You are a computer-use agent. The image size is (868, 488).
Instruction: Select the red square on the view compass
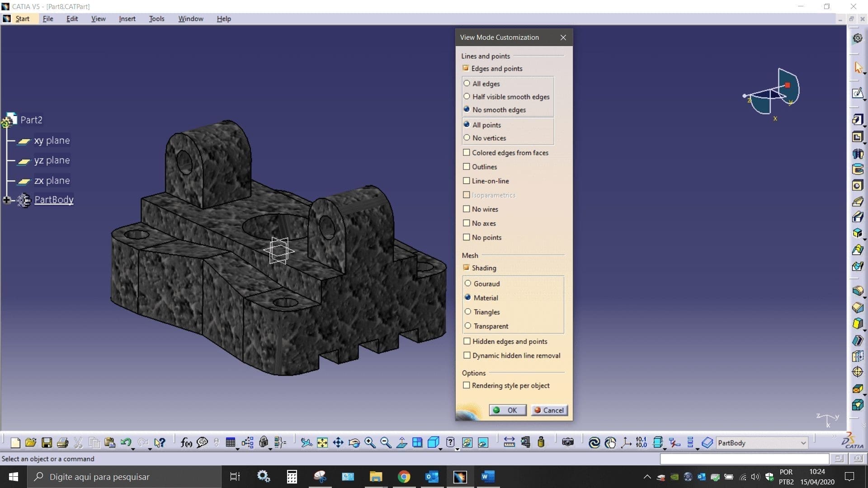pos(788,84)
